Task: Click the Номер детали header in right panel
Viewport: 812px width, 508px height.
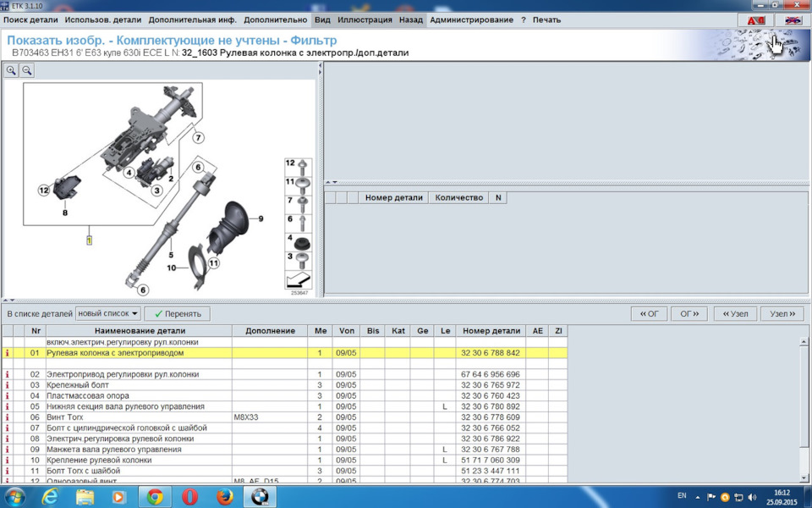Action: coord(393,197)
